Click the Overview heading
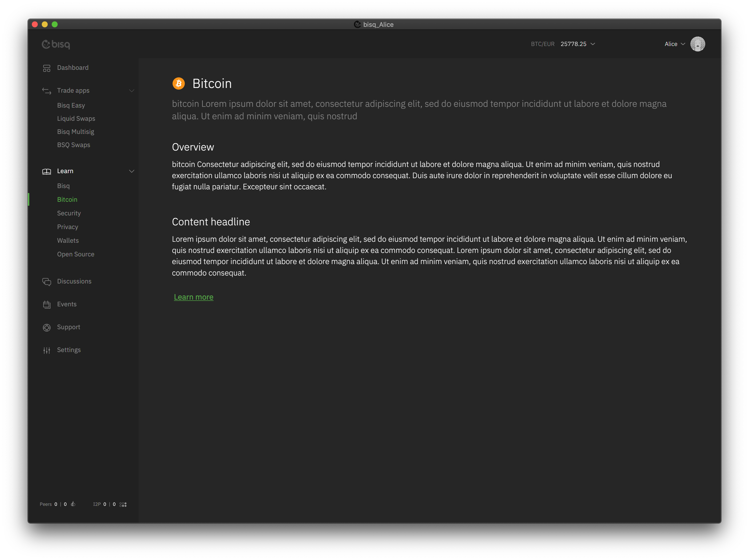Screen dimensions: 749x560 (193, 147)
